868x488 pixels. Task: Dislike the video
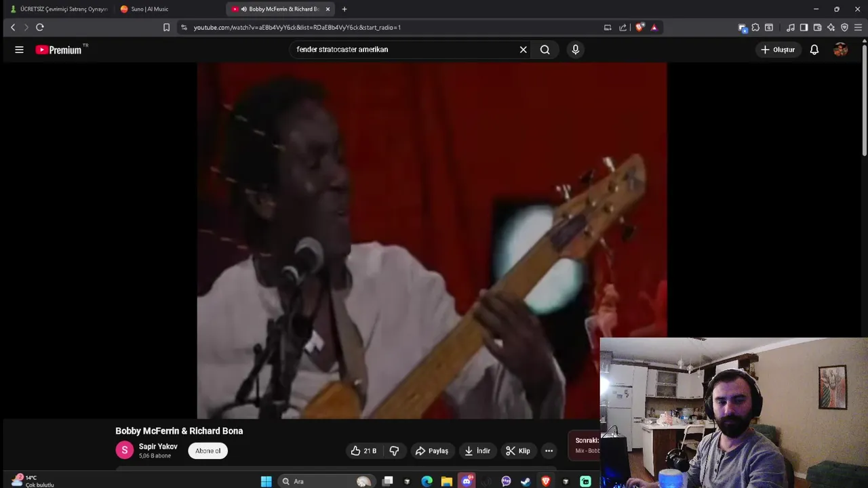click(x=394, y=451)
